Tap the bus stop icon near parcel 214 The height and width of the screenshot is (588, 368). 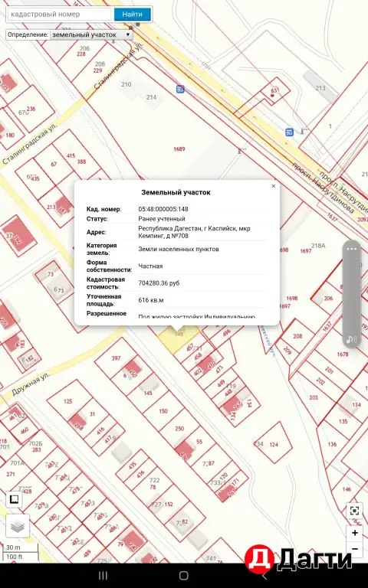pos(181,90)
